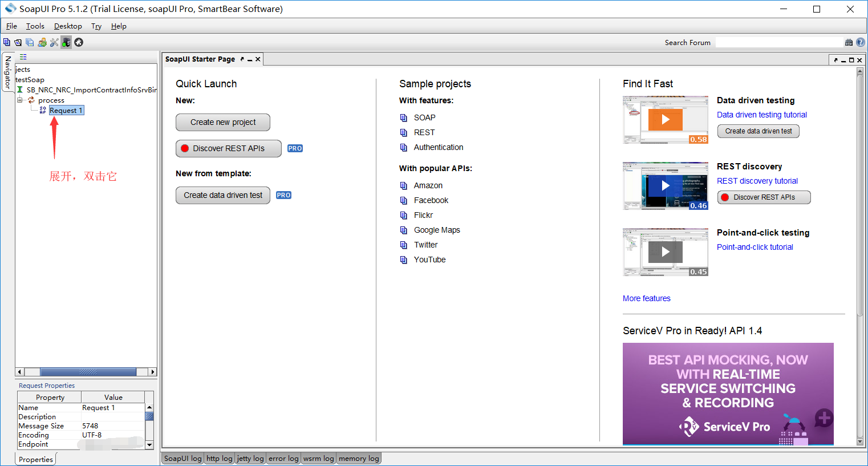Open the More features link
Screen dimensions: 868x466
coord(647,298)
